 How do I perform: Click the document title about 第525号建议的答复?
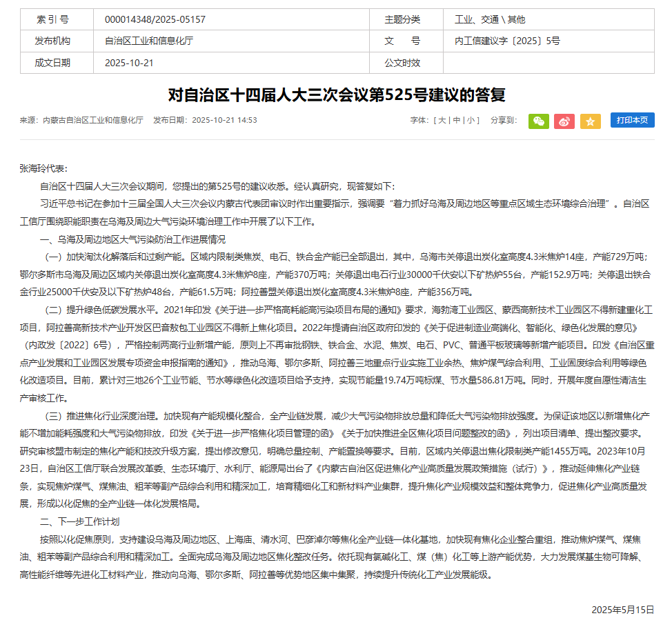point(337,94)
